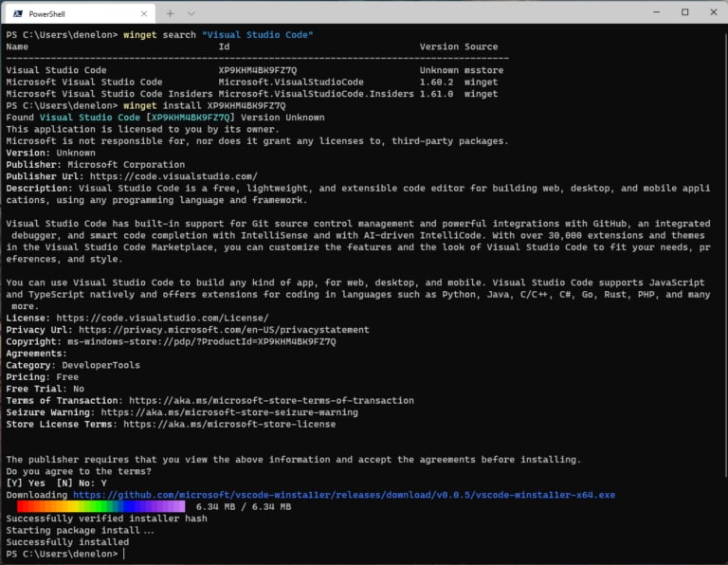Open the microsoft-store-license URL
Screen dimensions: 728x565
click(x=229, y=425)
